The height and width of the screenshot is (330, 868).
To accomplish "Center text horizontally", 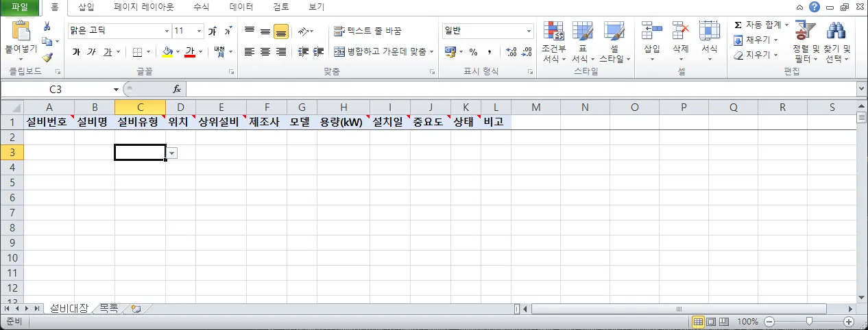I will tap(265, 52).
